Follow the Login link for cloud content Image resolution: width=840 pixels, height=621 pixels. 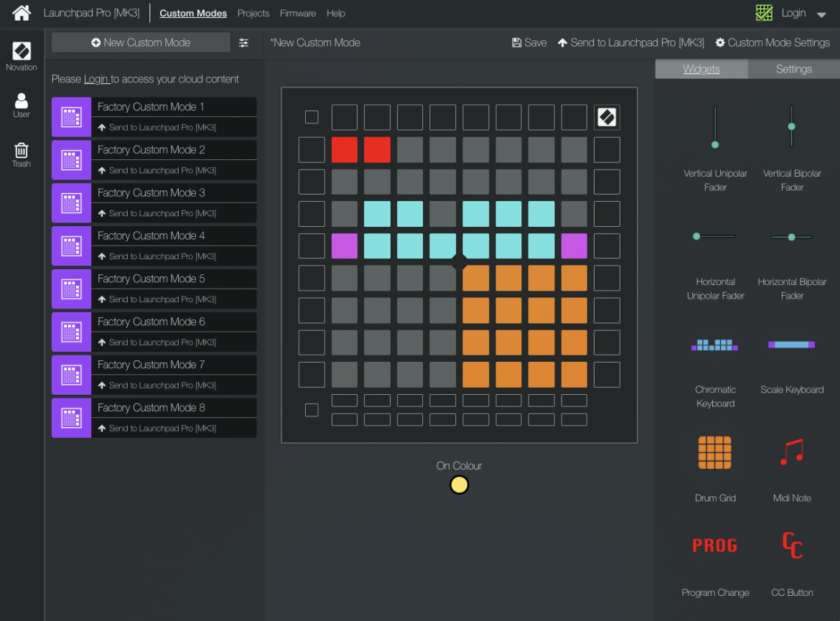[96, 79]
